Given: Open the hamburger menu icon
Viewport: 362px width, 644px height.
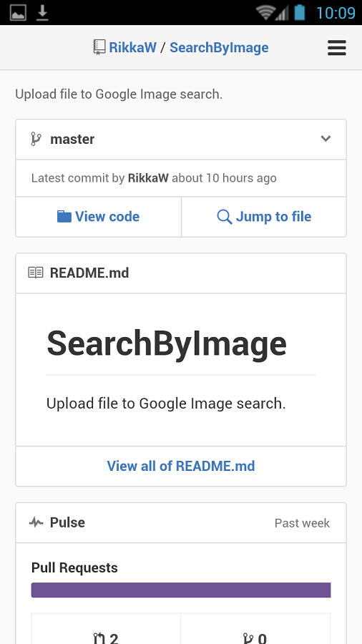Looking at the screenshot, I should [336, 48].
